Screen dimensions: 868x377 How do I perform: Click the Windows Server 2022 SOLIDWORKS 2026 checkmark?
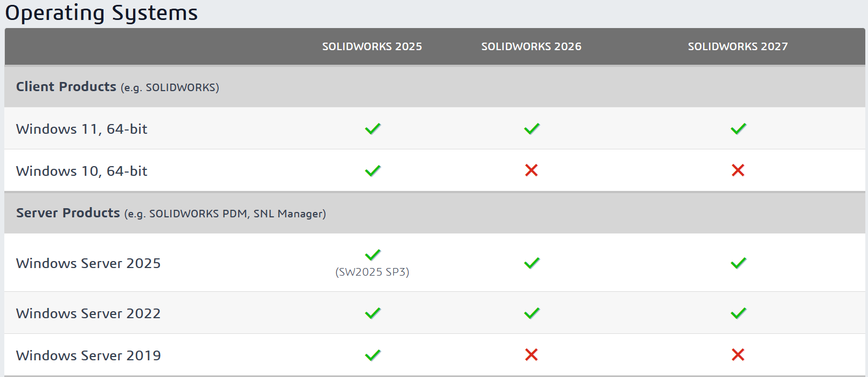pyautogui.click(x=531, y=313)
